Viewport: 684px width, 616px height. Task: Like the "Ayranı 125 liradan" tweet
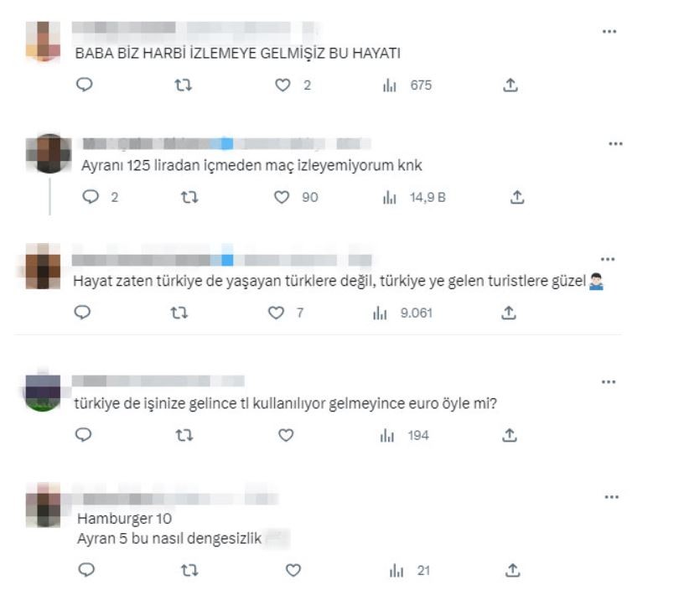click(x=282, y=197)
